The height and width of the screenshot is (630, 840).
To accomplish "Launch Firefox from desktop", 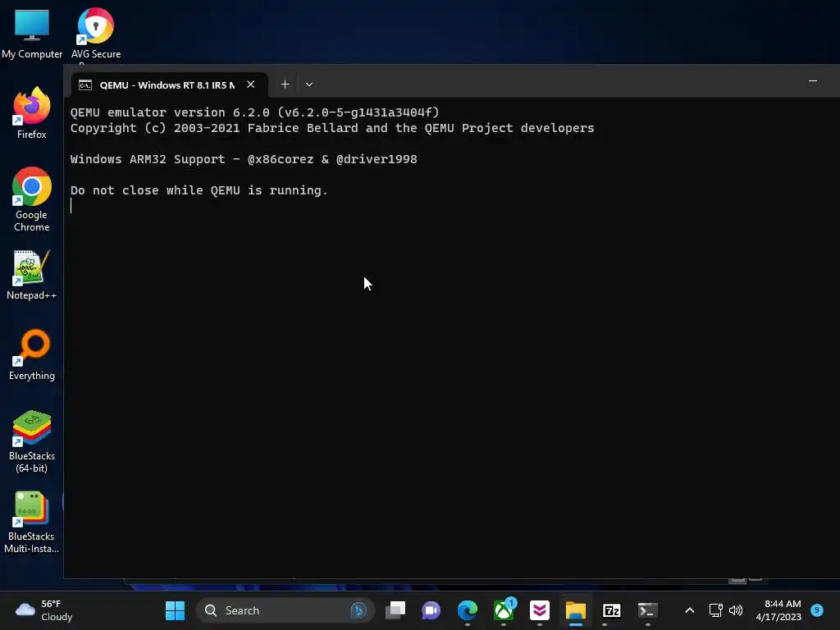I will point(32,113).
